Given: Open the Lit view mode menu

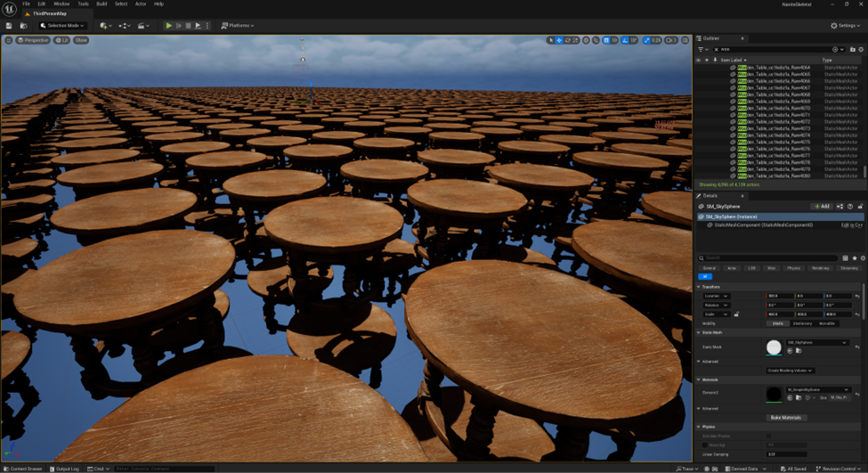Looking at the screenshot, I should pyautogui.click(x=62, y=40).
